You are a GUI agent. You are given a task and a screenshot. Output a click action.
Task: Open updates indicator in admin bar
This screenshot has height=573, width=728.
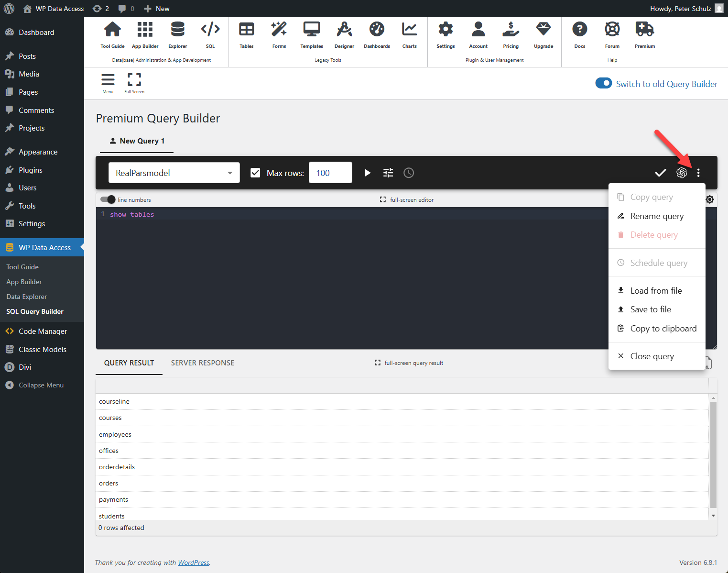click(x=101, y=9)
